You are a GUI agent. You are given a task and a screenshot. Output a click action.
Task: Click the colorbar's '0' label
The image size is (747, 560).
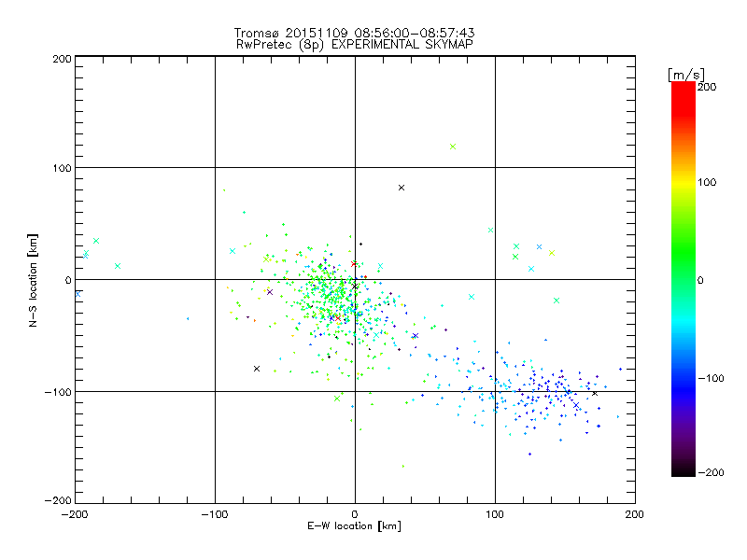point(700,280)
